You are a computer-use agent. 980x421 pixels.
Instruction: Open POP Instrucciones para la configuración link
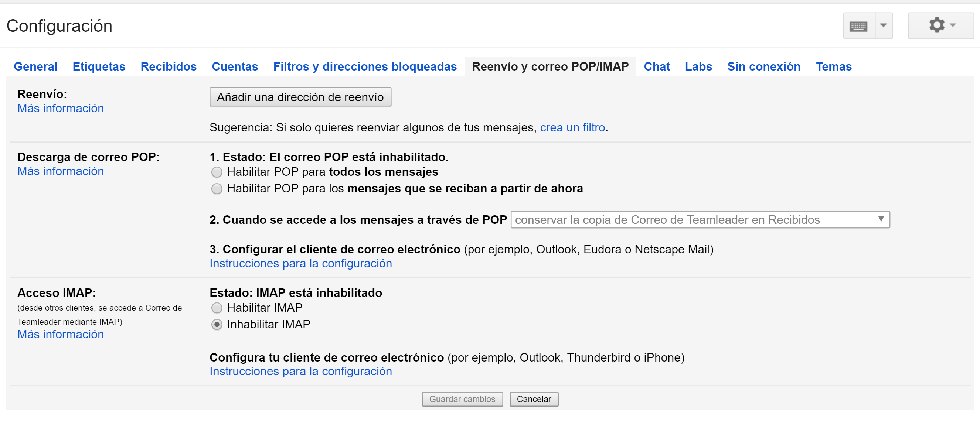click(300, 264)
